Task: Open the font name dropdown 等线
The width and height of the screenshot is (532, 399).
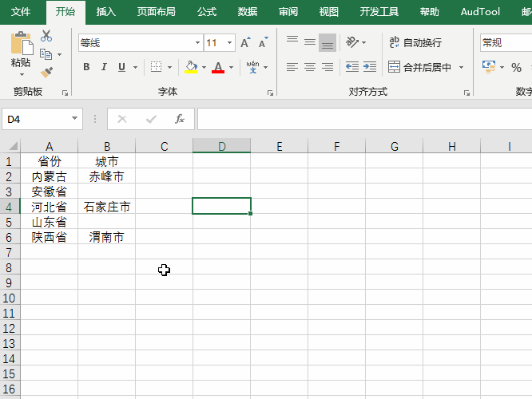Action: pos(197,43)
